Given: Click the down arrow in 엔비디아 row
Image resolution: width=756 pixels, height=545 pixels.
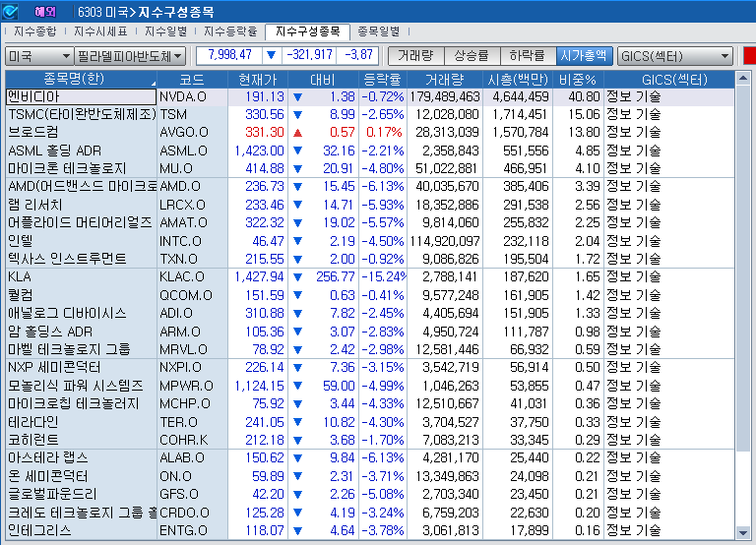Looking at the screenshot, I should 298,97.
